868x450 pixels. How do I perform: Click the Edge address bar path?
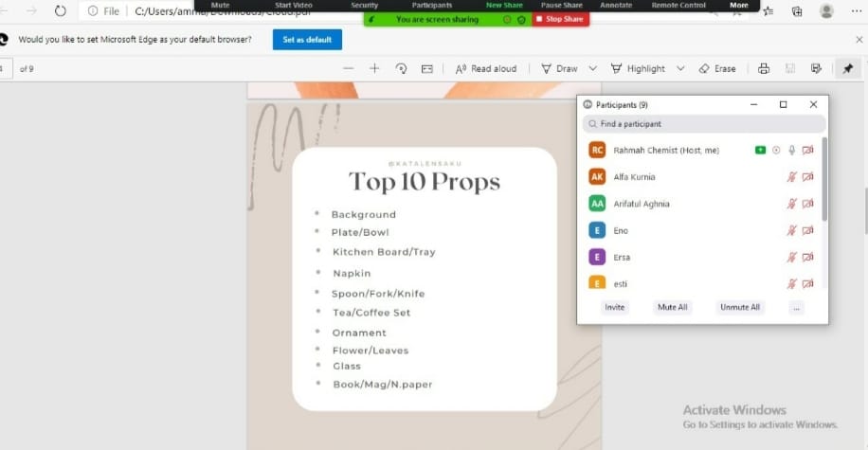(x=222, y=11)
